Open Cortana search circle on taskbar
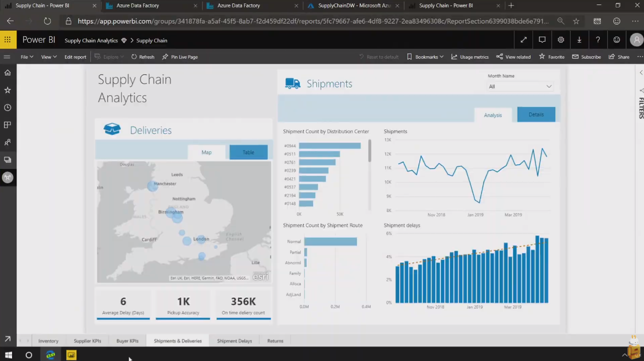 coord(29,355)
